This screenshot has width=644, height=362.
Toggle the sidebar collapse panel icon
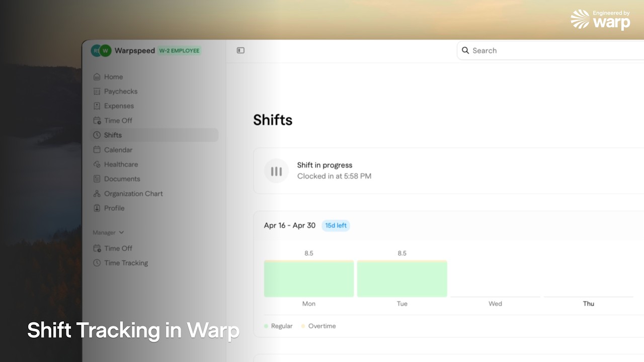coord(240,50)
